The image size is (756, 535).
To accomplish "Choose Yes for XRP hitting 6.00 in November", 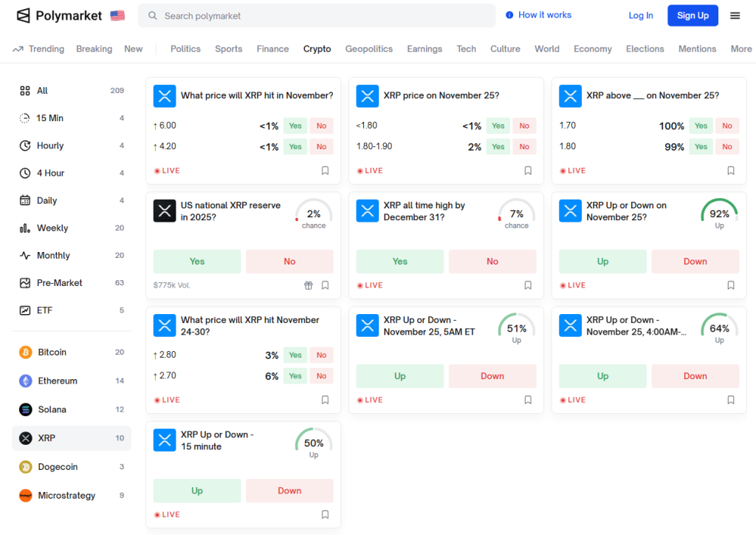I will click(295, 126).
